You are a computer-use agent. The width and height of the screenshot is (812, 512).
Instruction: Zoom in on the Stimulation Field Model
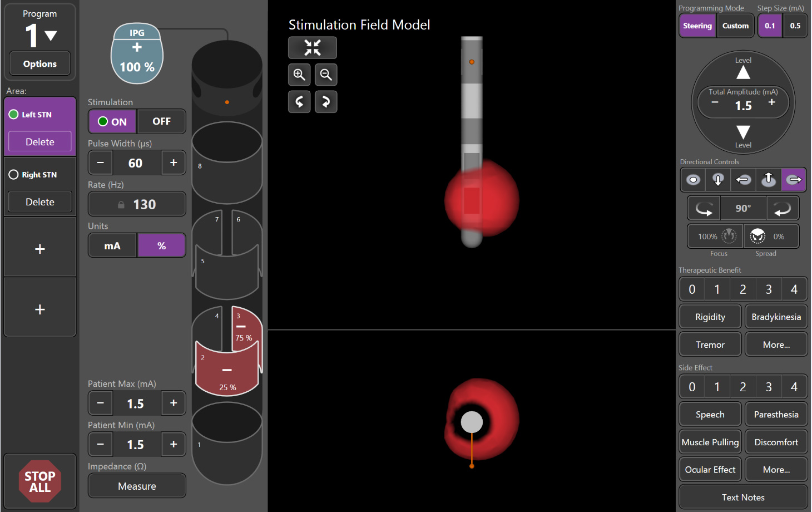point(299,75)
